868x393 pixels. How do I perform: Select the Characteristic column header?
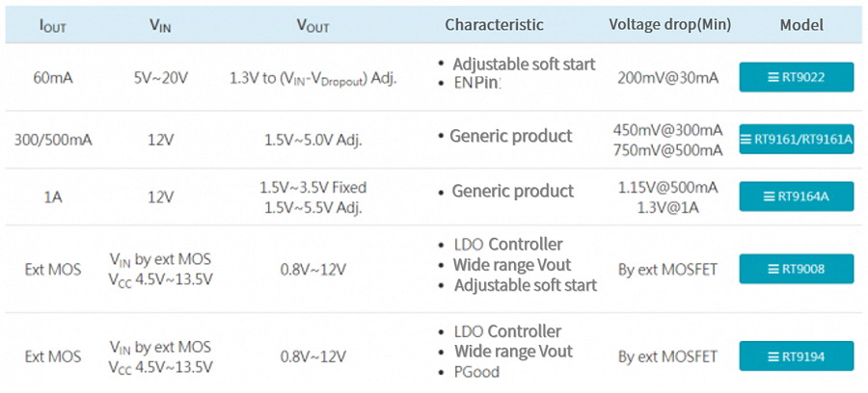[x=495, y=25]
